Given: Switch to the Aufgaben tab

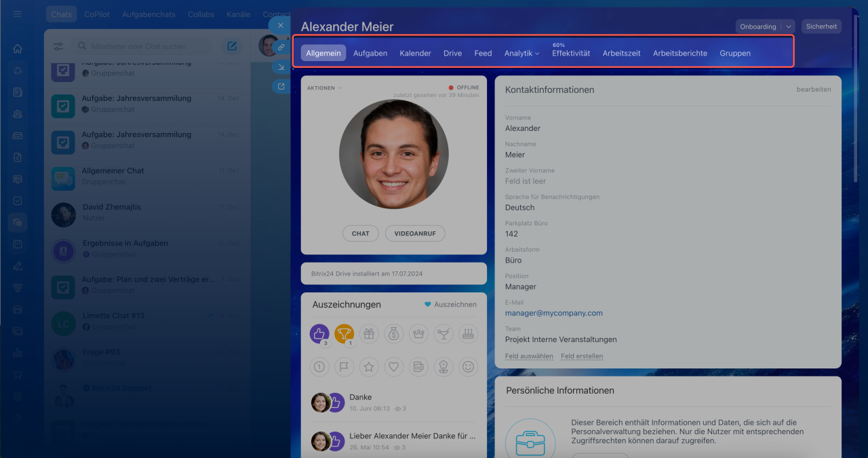Looking at the screenshot, I should click(x=370, y=53).
